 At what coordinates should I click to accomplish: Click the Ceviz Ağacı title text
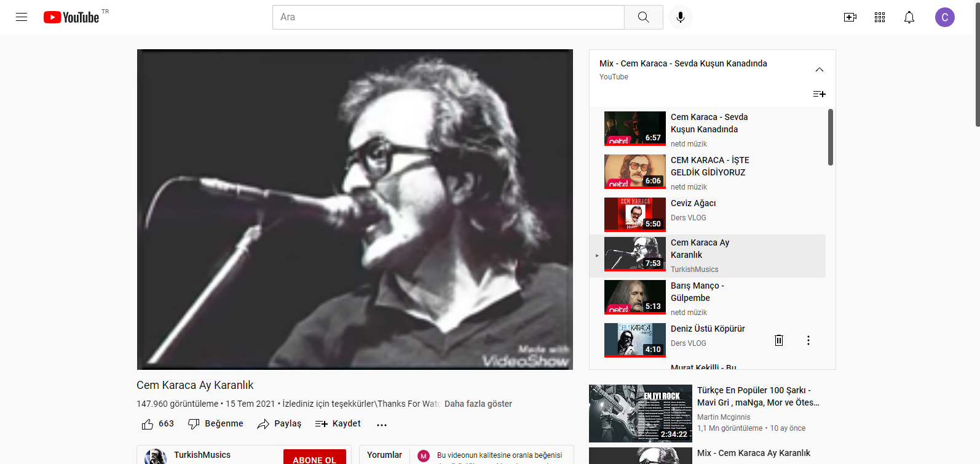693,203
